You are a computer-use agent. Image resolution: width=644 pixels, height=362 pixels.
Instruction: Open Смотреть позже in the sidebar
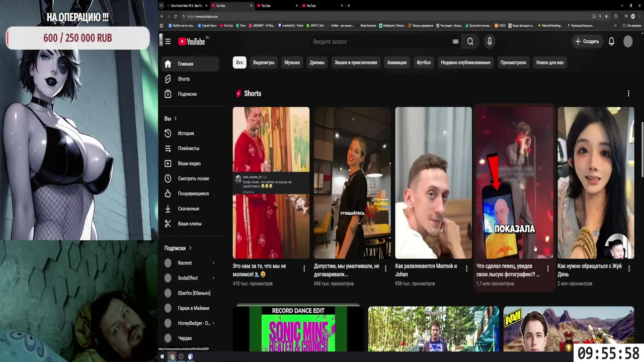coord(191,178)
